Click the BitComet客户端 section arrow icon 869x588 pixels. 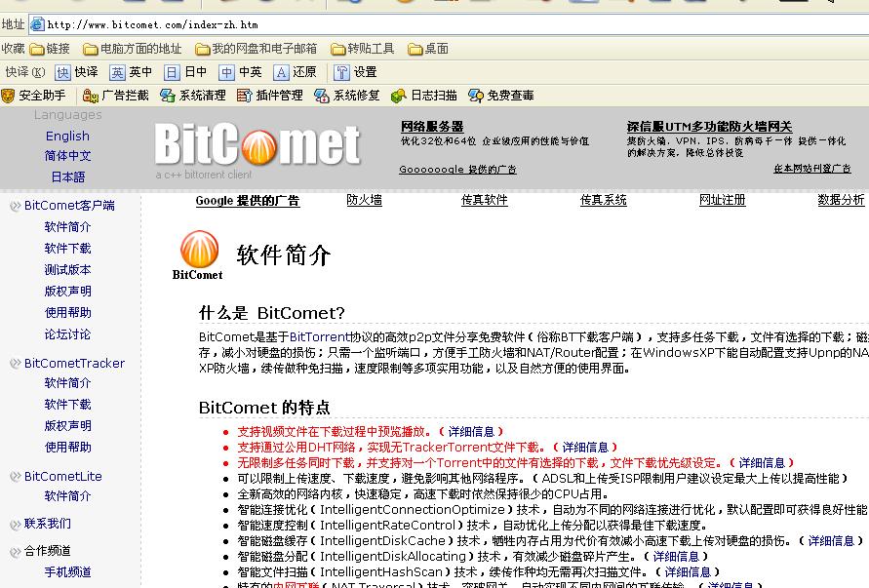click(16, 206)
